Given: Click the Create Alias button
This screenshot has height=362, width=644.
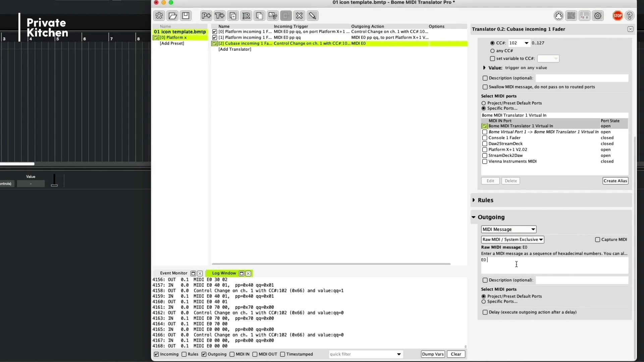Looking at the screenshot, I should click(615, 181).
